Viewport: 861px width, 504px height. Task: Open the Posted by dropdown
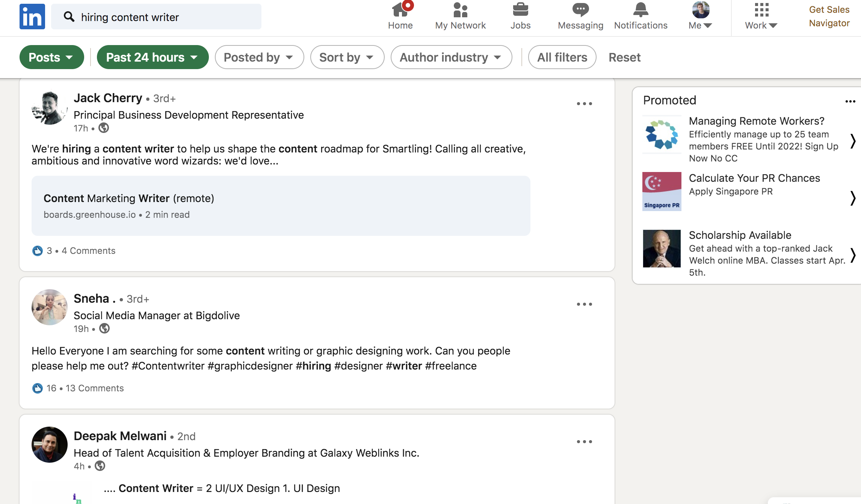click(259, 57)
